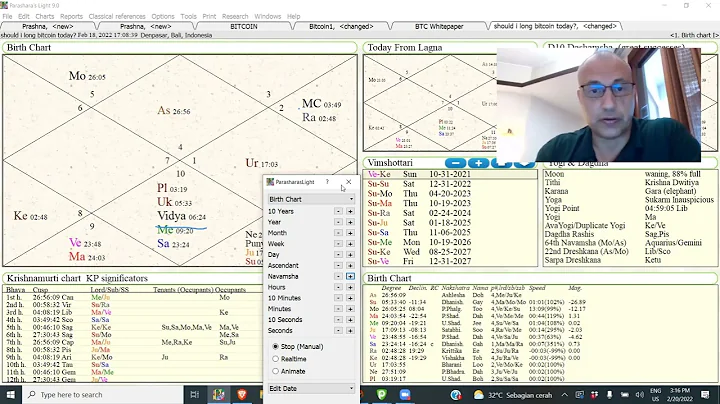Click minus next to Seconds

[x=338, y=331]
